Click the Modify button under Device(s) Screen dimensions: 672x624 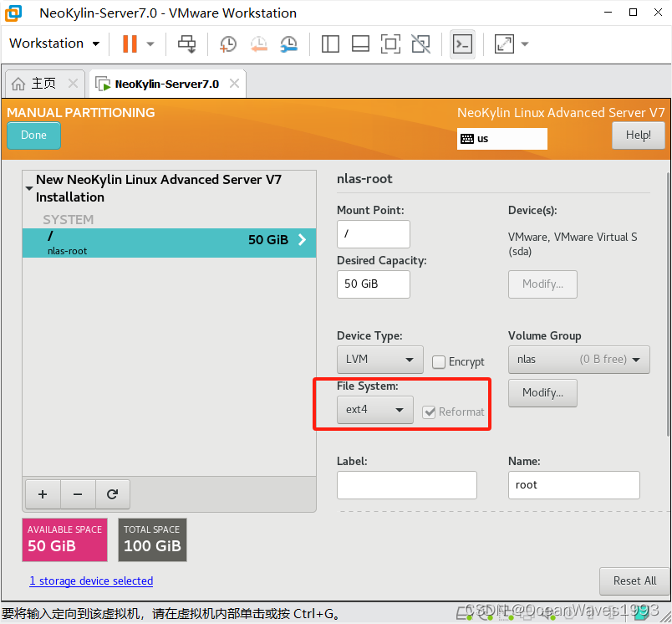click(x=542, y=284)
